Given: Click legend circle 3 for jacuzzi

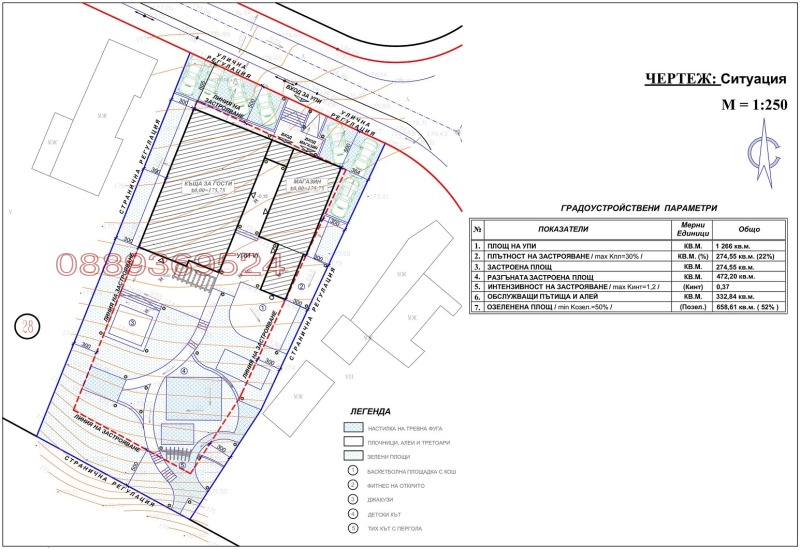Looking at the screenshot, I should tap(352, 499).
